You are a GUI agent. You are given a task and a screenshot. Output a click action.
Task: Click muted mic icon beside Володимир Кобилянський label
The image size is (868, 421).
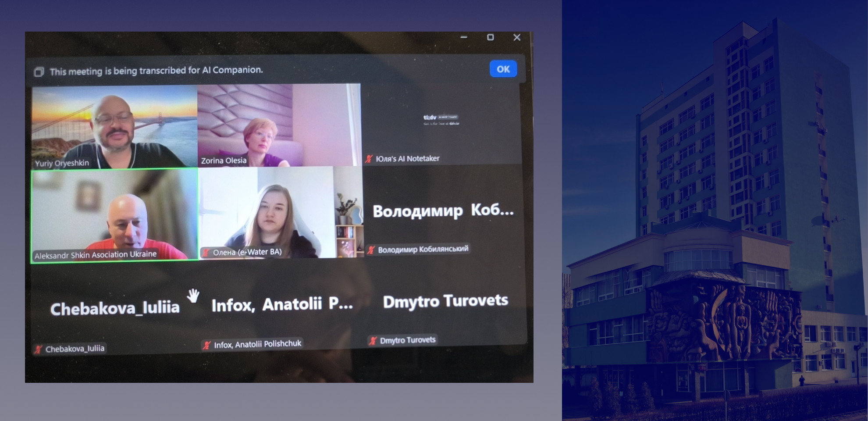[x=371, y=250]
